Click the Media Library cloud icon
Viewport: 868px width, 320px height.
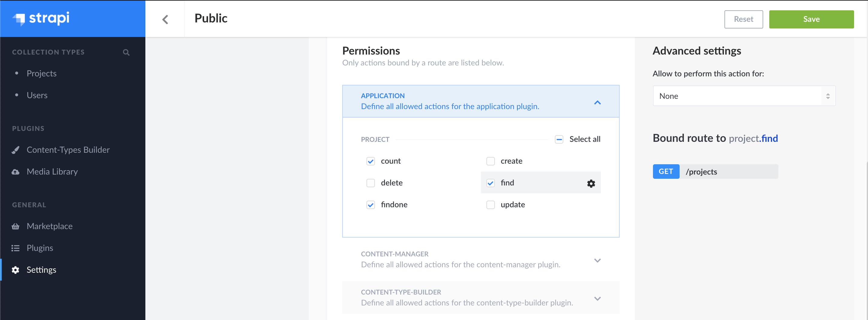click(x=15, y=172)
